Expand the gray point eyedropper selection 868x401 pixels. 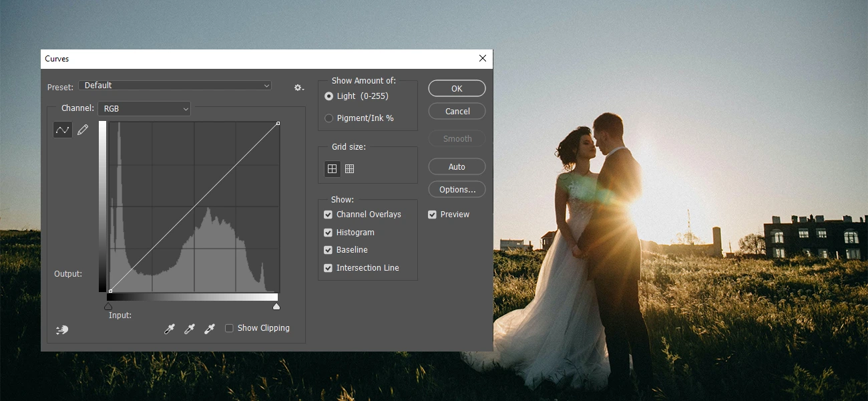point(189,328)
